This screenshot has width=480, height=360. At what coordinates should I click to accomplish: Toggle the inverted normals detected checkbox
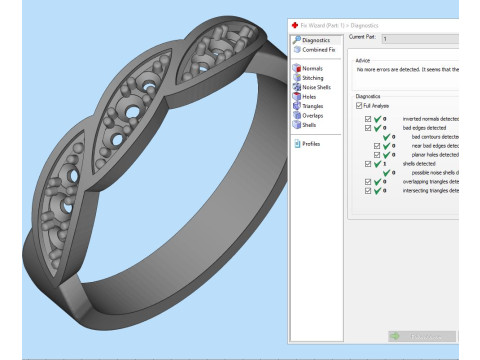(368, 119)
